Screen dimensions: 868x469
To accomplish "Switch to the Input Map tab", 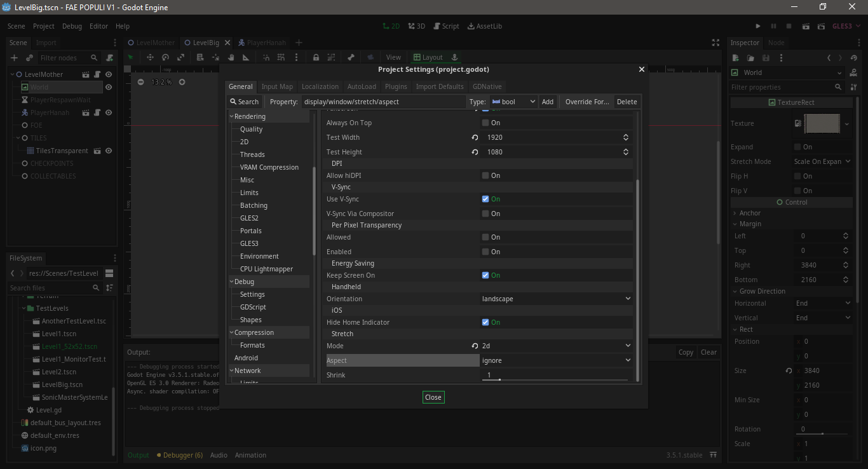I will point(277,86).
